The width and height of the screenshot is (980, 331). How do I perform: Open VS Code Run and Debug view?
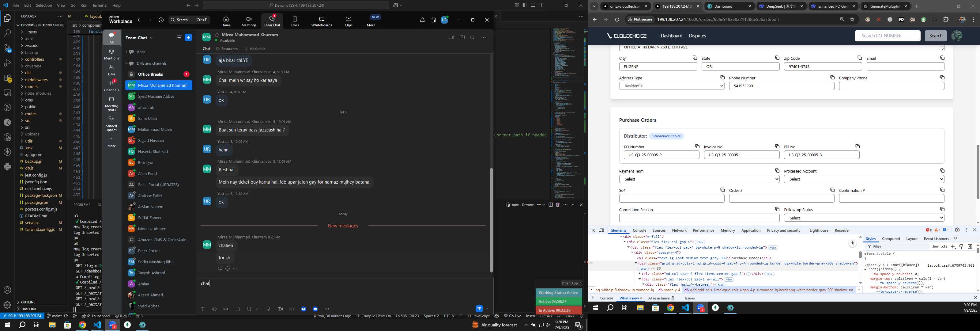[x=7, y=63]
